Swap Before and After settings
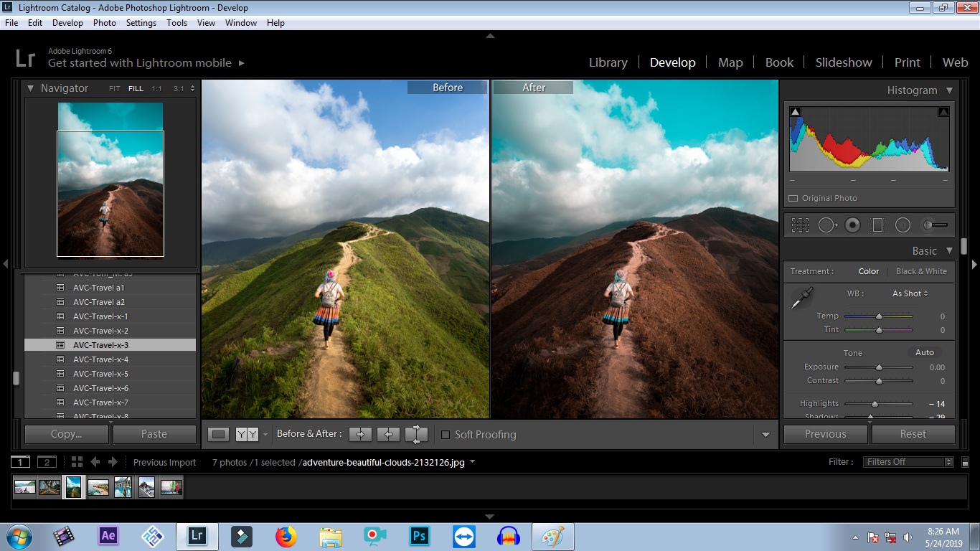The image size is (980, 551). coord(416,434)
